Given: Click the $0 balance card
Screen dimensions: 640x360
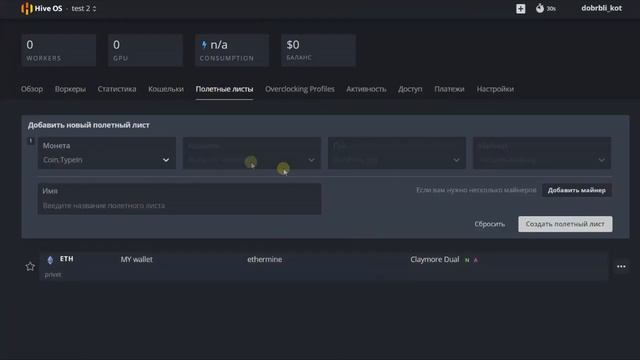Looking at the screenshot, I should pos(318,50).
